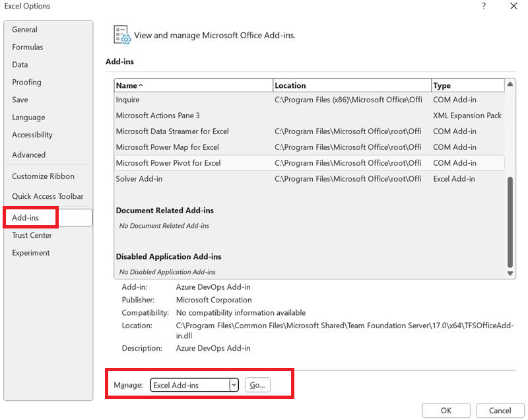Confirm with the OK button

tap(446, 411)
